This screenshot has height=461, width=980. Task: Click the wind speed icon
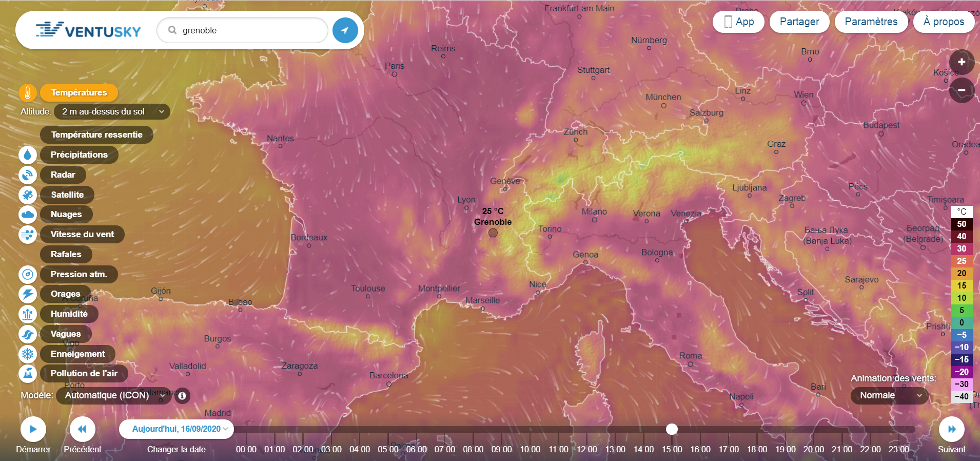point(28,234)
